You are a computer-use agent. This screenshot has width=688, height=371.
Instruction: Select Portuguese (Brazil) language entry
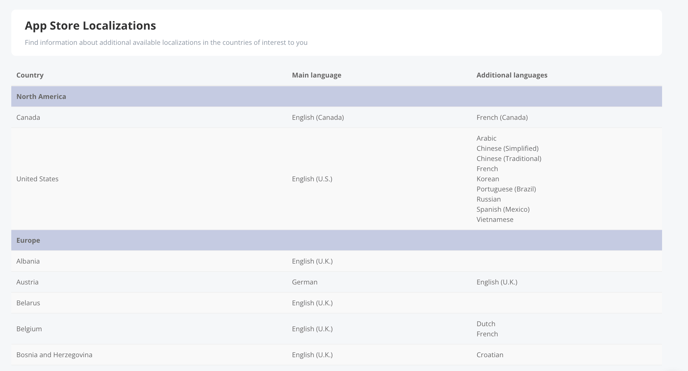click(x=506, y=189)
